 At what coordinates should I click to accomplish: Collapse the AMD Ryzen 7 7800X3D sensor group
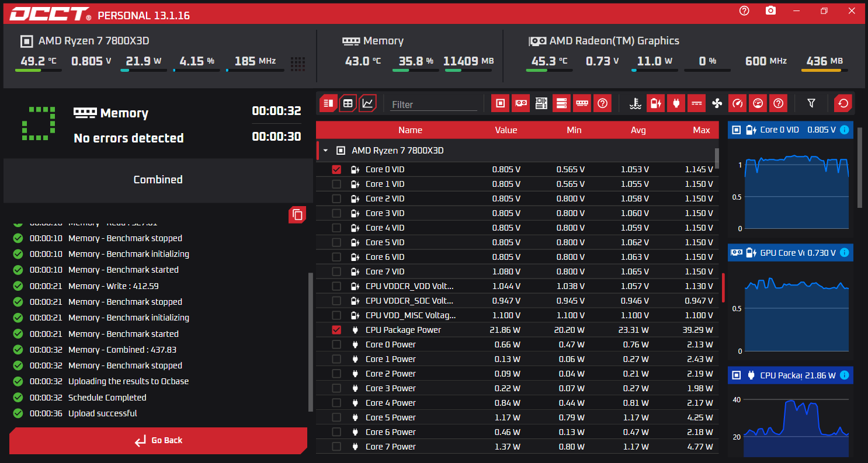(x=325, y=151)
